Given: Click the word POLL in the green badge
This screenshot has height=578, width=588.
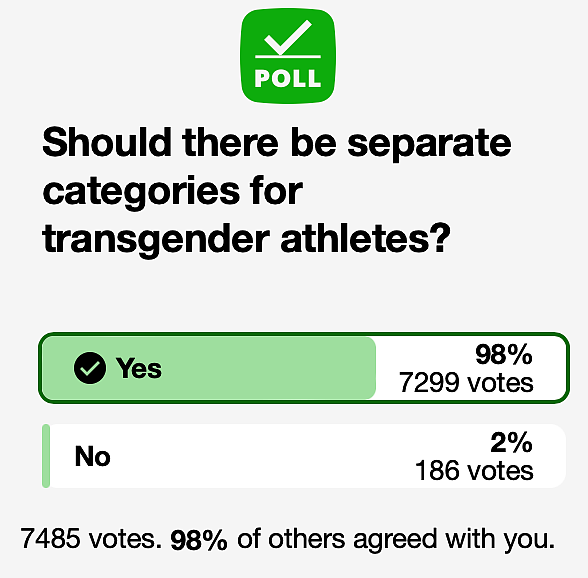Looking at the screenshot, I should [288, 78].
